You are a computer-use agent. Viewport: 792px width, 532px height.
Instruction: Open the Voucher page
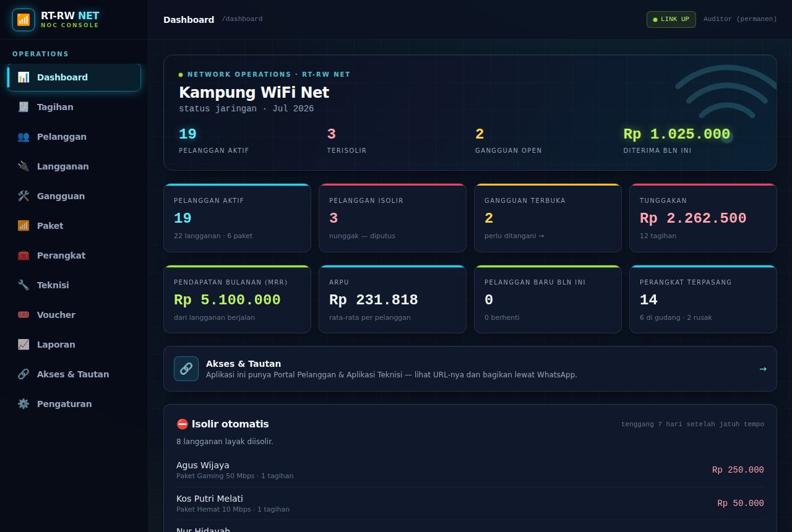point(74,315)
